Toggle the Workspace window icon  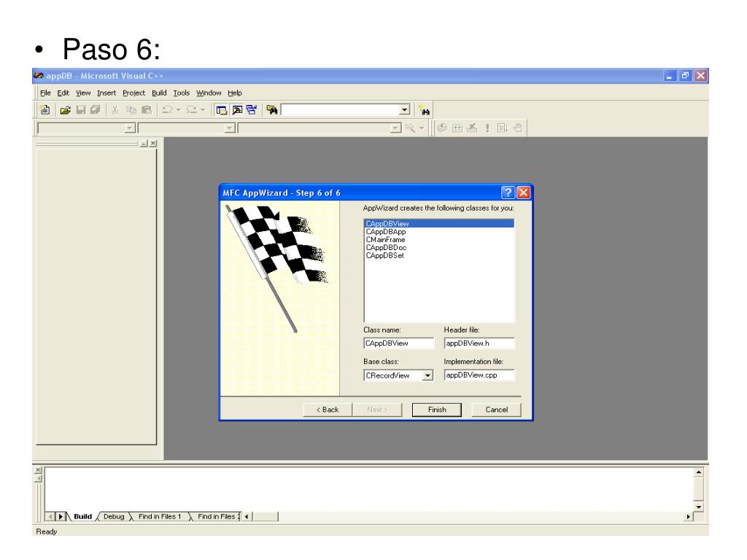221,110
